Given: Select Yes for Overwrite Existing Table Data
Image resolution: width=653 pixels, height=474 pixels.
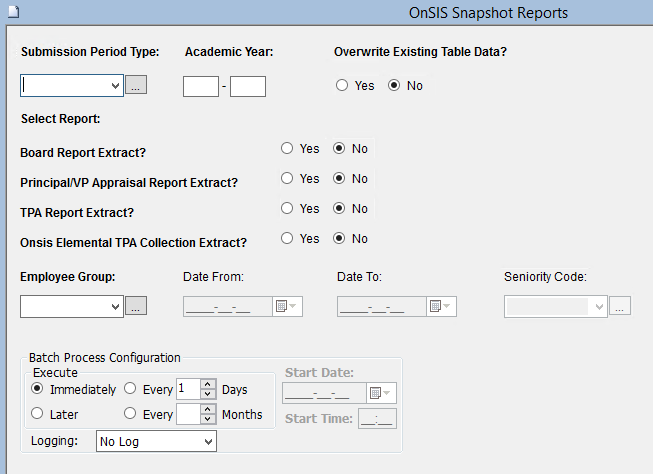Looking at the screenshot, I should click(342, 86).
